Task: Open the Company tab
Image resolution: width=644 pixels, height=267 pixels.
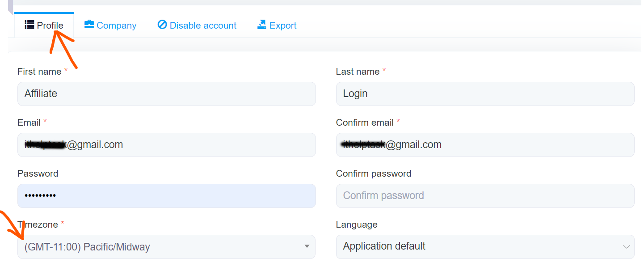Action: tap(110, 25)
